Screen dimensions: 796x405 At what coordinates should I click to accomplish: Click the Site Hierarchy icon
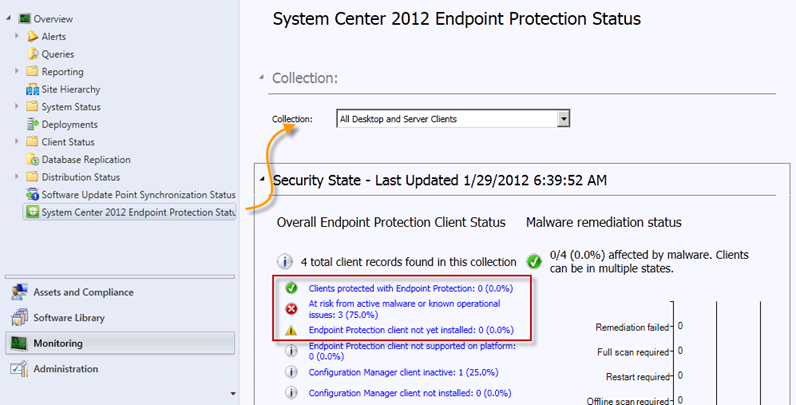pos(32,89)
